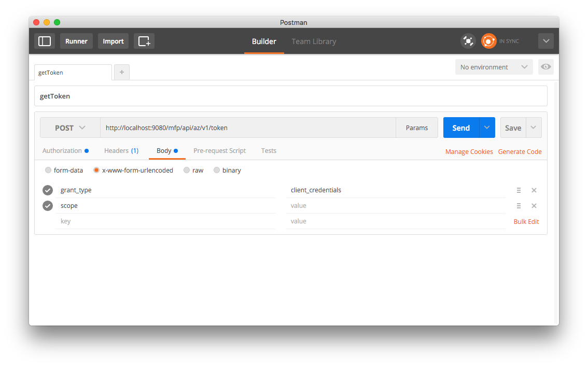Open Send button dropdown arrow
This screenshot has width=588, height=367.
487,128
